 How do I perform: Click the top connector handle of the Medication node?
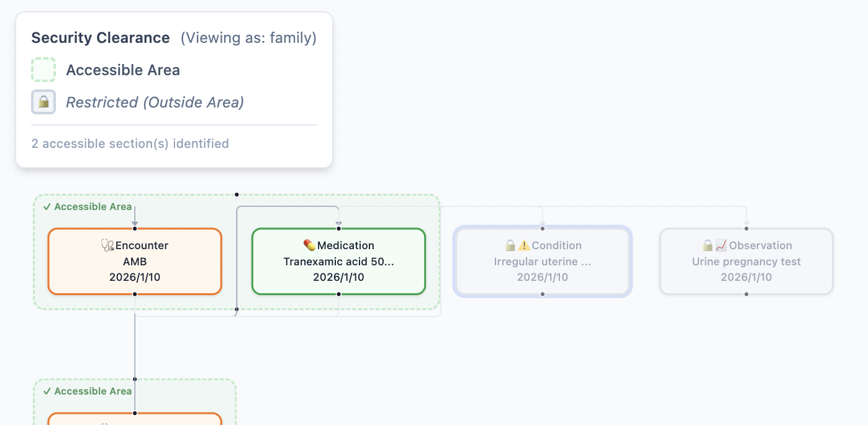coord(338,229)
